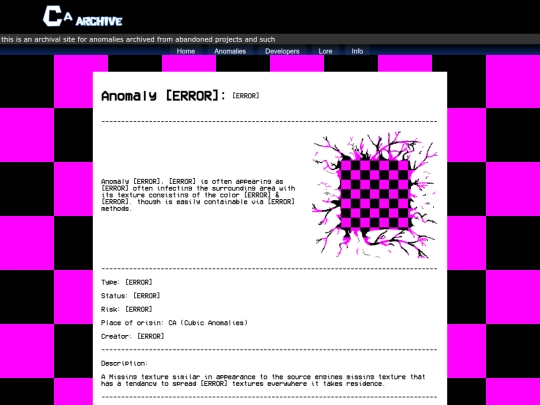The height and width of the screenshot is (405, 540).
Task: Click the 'Creator: [ERROR]' line
Action: [x=133, y=336]
